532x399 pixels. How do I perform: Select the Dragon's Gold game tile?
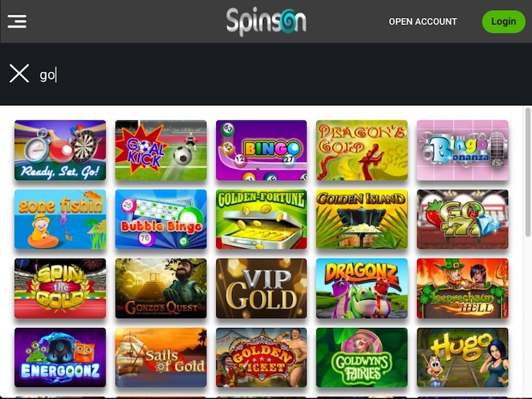click(362, 150)
